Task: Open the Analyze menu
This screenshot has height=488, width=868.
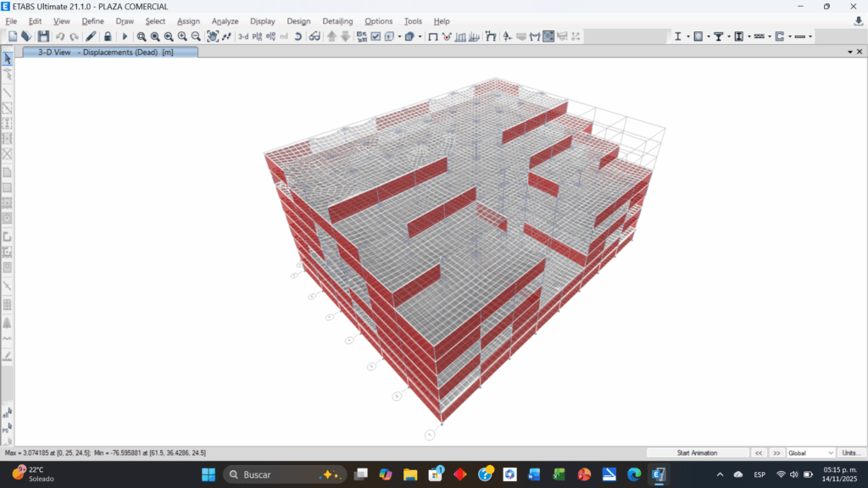Action: pyautogui.click(x=225, y=21)
